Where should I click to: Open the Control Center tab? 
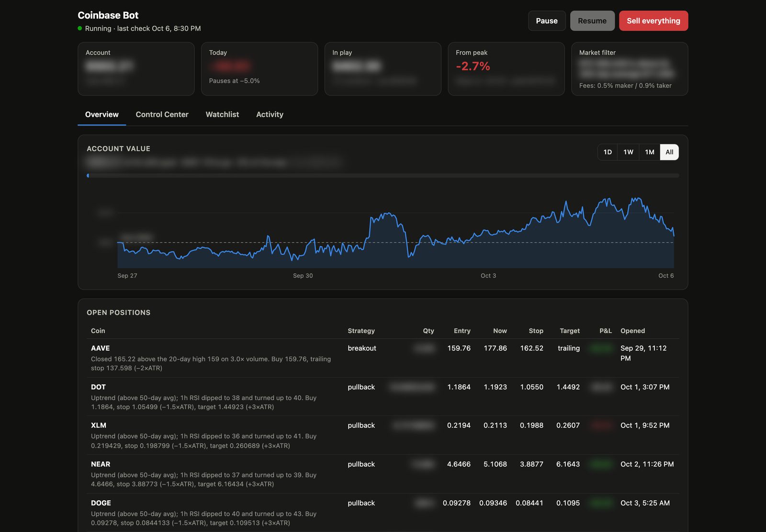pyautogui.click(x=162, y=114)
